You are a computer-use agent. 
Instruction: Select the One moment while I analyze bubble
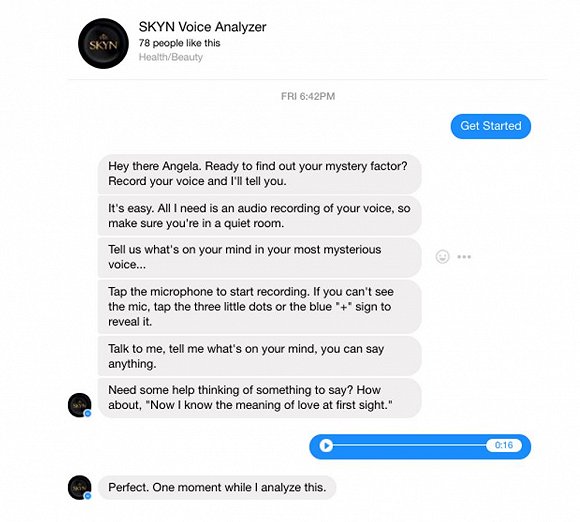pos(217,487)
